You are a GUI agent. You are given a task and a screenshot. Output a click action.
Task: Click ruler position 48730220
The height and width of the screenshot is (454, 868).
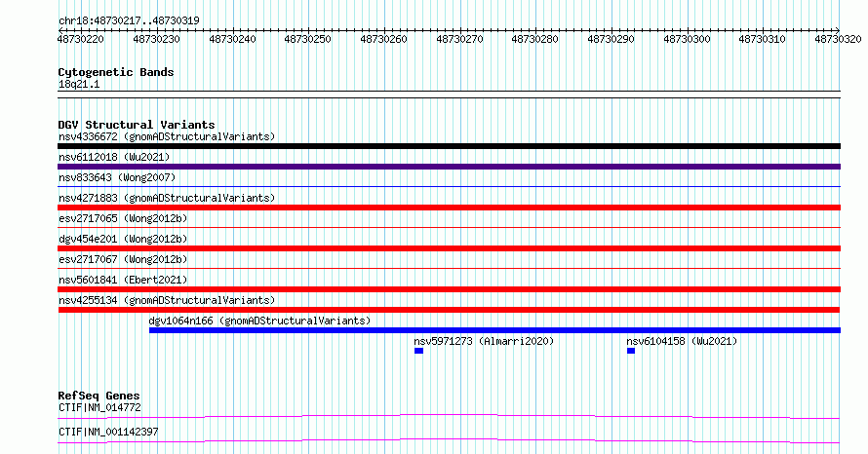click(80, 39)
